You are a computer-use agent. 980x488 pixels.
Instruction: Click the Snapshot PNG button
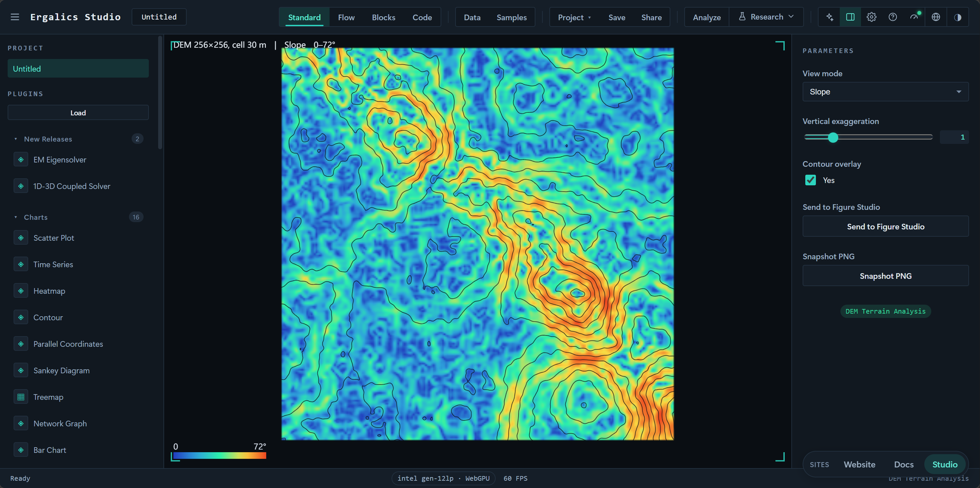coord(885,276)
